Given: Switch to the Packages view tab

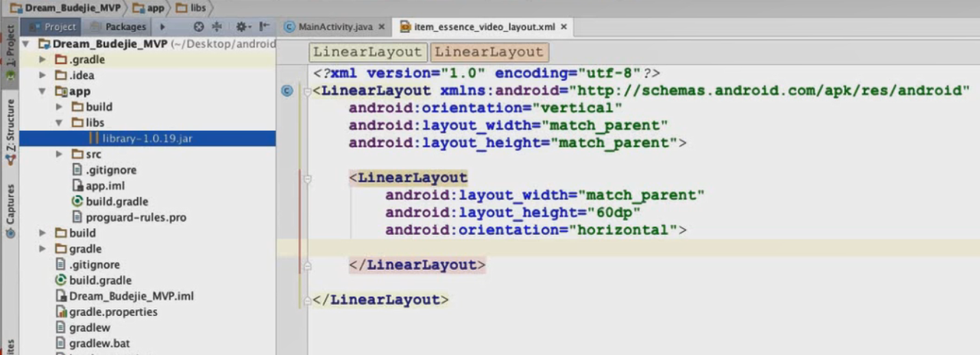Looking at the screenshot, I should tap(117, 27).
